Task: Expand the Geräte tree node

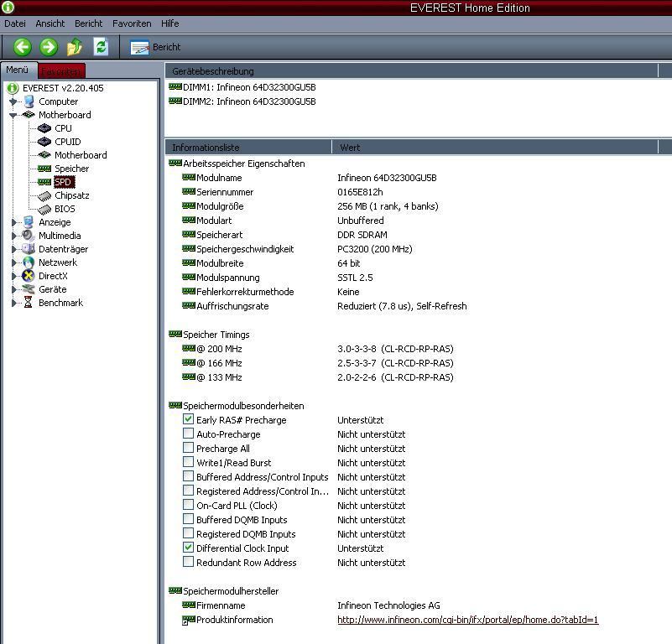Action: tap(13, 289)
